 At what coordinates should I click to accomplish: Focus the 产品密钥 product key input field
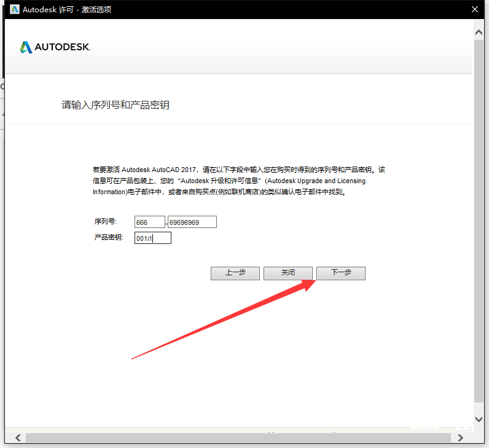coord(152,238)
